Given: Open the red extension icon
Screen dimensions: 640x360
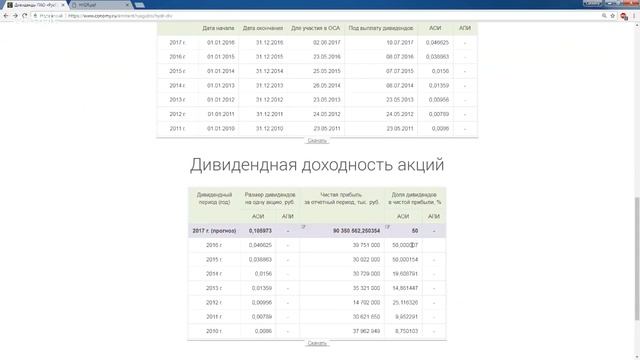Looking at the screenshot, I should point(624,16).
